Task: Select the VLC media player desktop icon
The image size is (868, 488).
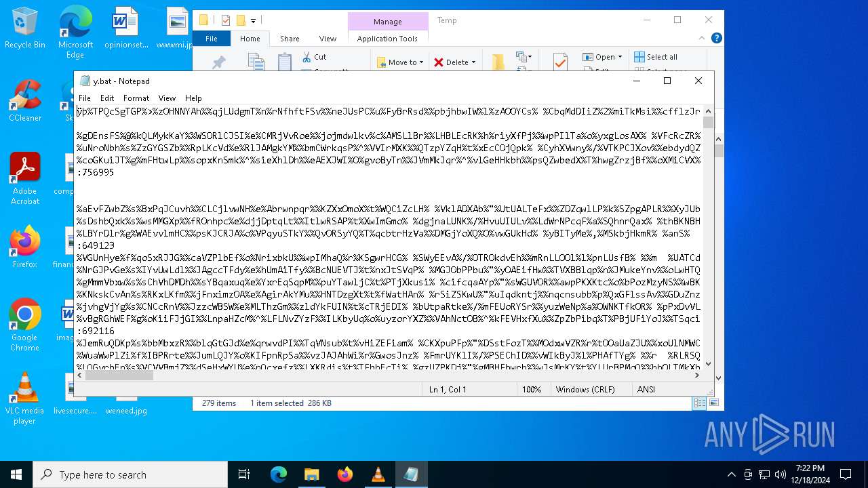Action: [x=24, y=398]
